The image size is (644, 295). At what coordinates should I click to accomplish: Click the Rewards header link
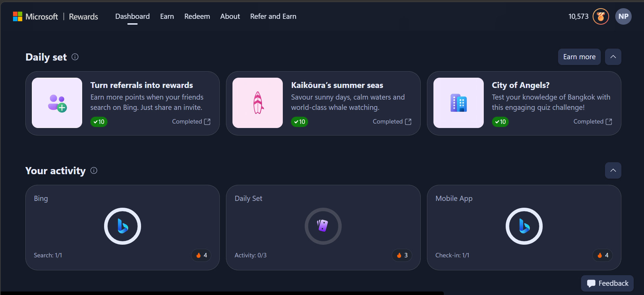tap(84, 16)
